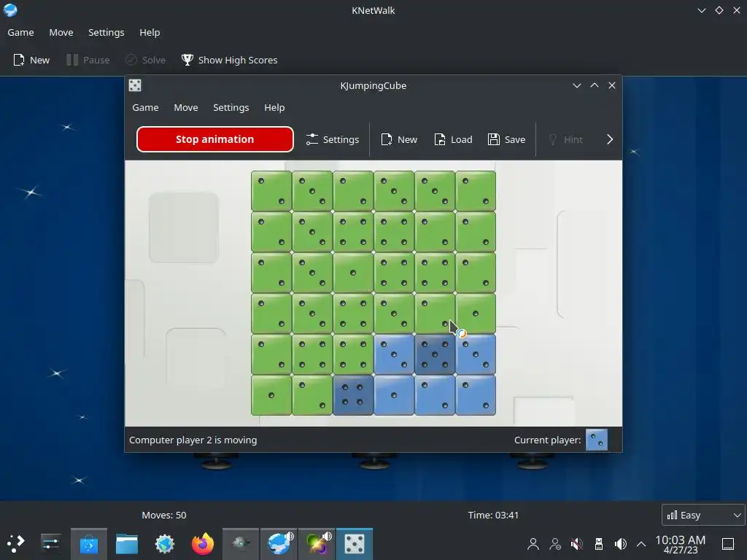Click the current player blue cube indicator
The height and width of the screenshot is (560, 747).
click(597, 440)
